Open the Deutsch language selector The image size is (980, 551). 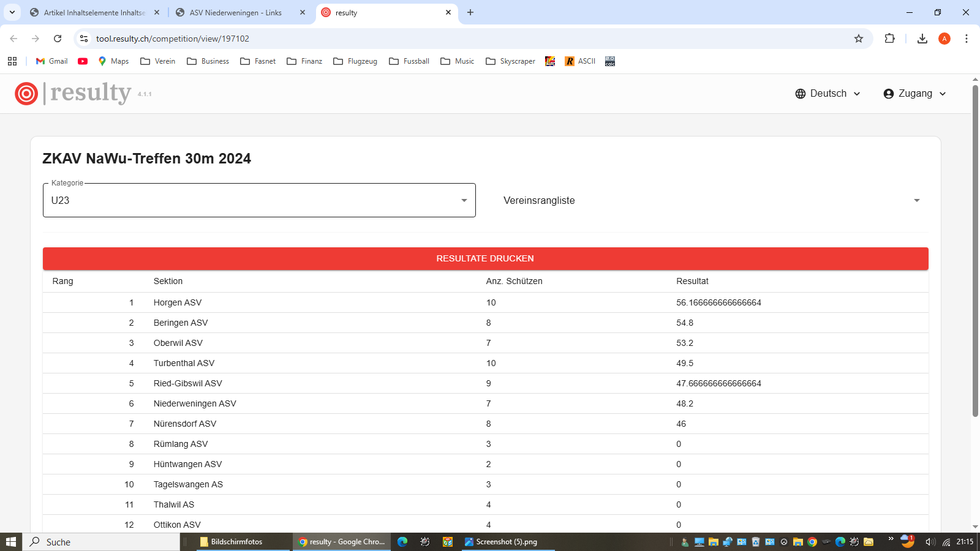tap(827, 94)
